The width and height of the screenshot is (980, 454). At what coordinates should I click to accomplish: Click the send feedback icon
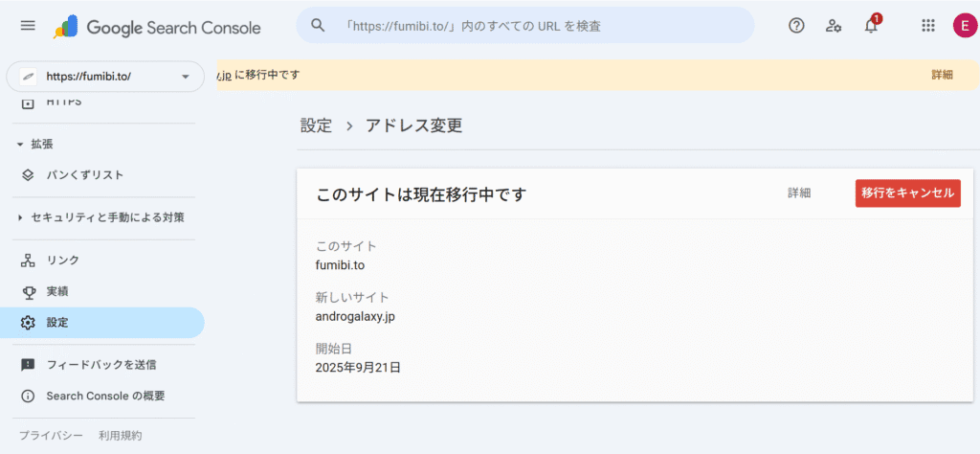28,365
